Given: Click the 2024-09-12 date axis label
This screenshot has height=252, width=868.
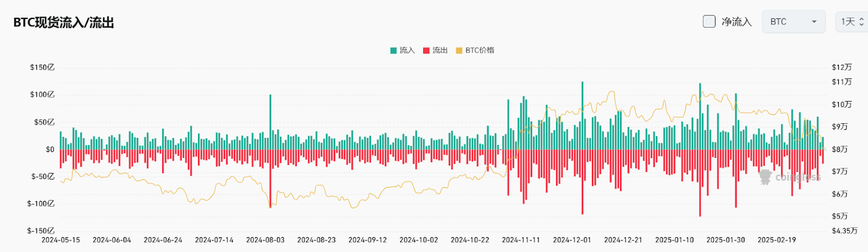Looking at the screenshot, I should click(x=368, y=240).
